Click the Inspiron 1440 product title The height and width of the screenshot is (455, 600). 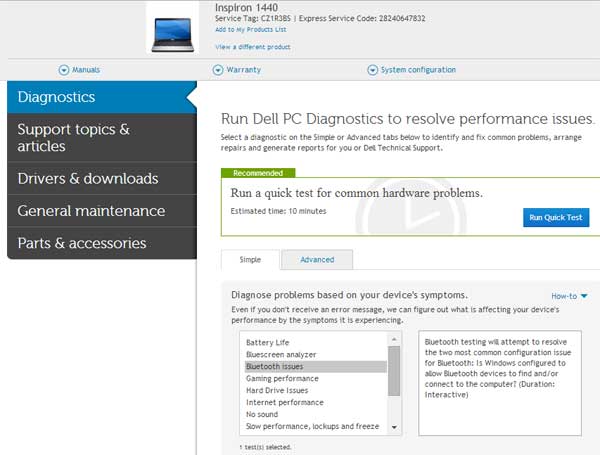click(x=246, y=7)
